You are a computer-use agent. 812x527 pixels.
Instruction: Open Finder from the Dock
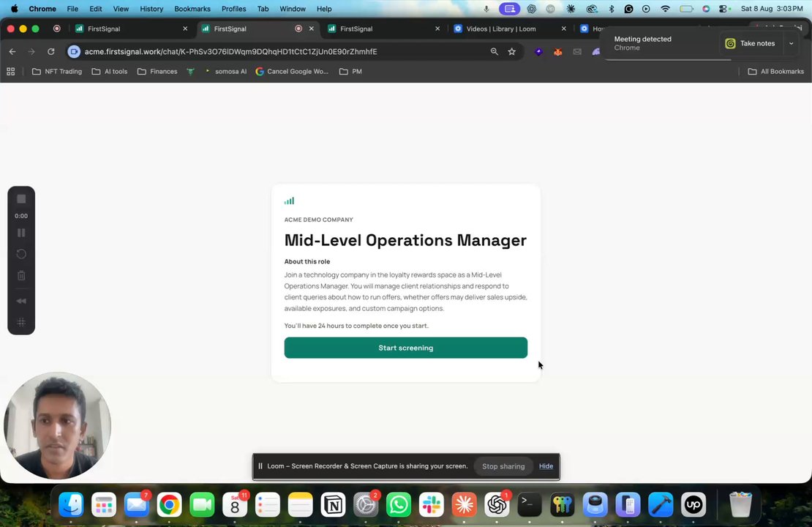tap(71, 504)
